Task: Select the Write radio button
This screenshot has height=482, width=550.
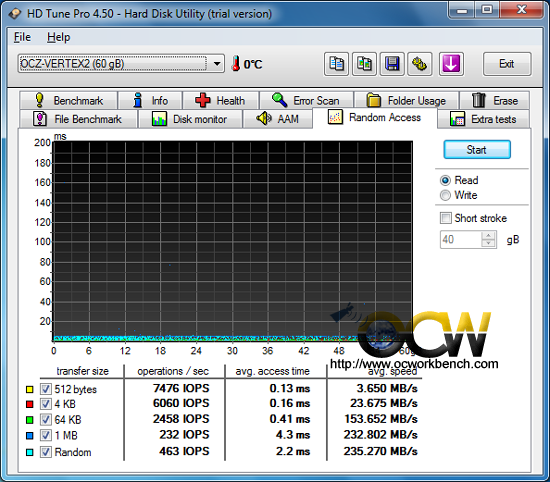Action: click(x=445, y=195)
